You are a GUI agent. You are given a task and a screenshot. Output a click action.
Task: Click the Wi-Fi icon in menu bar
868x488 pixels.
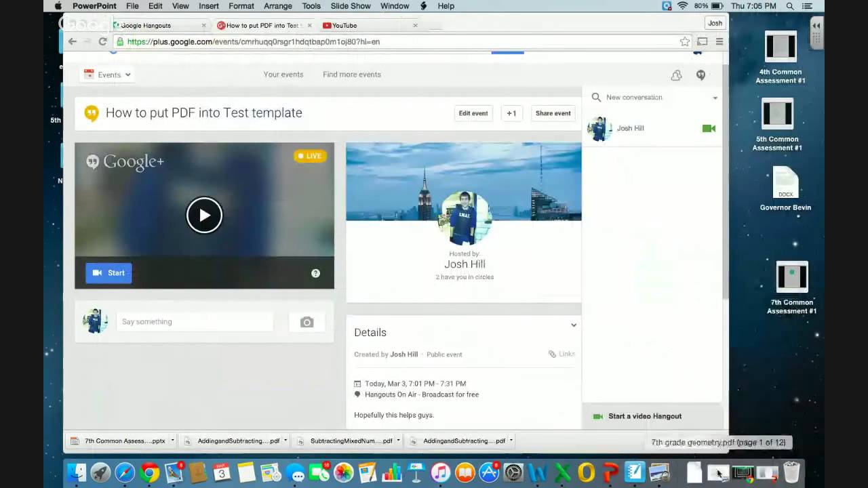click(682, 6)
